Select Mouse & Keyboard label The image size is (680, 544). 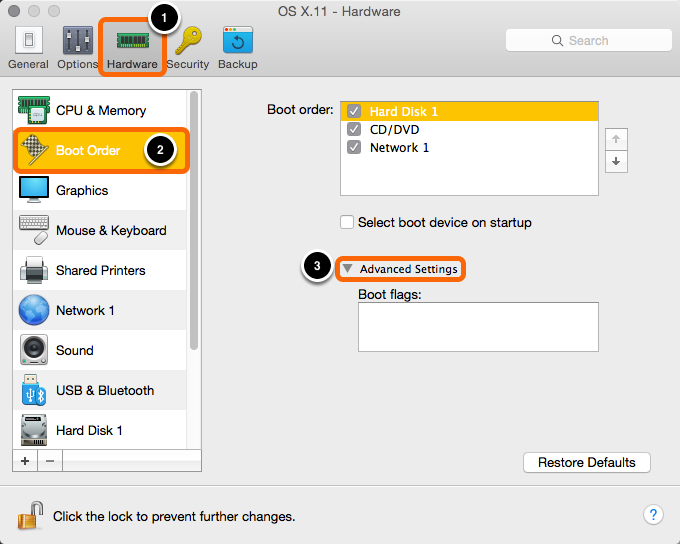coord(111,230)
